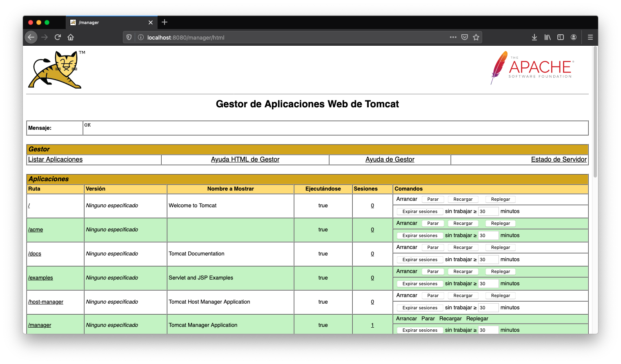Open a new browser tab
Viewport: 621px width, 364px height.
pos(165,22)
